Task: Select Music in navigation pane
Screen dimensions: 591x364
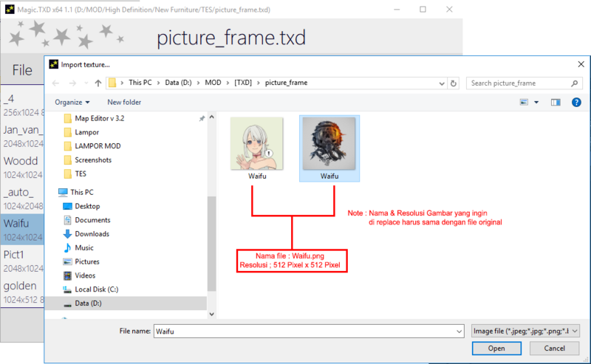Action: pyautogui.click(x=84, y=247)
